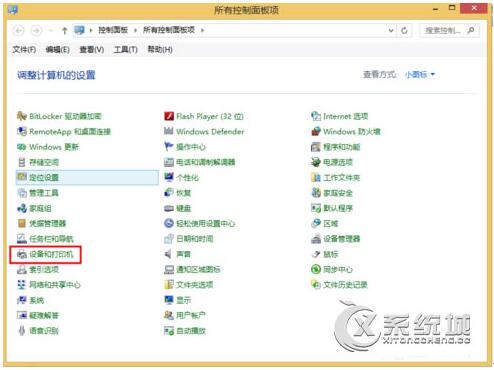Image resolution: width=494 pixels, height=370 pixels.
Task: Open the 索引选项 icon
Action: (22, 269)
